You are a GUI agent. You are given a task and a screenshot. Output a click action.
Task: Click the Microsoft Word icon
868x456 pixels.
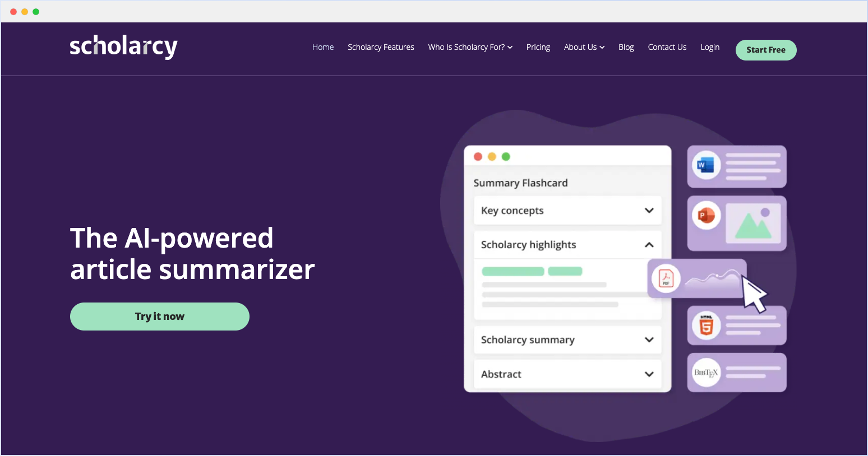click(x=706, y=165)
